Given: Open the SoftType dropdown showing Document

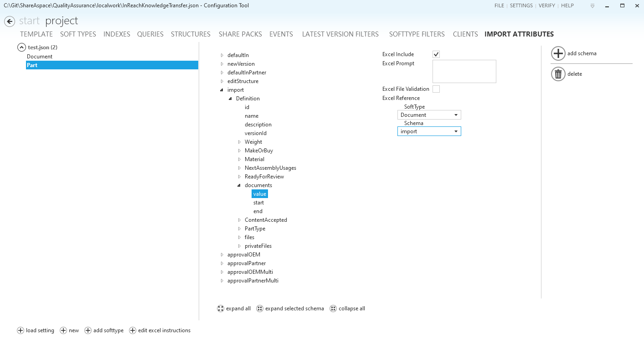Looking at the screenshot, I should [429, 115].
